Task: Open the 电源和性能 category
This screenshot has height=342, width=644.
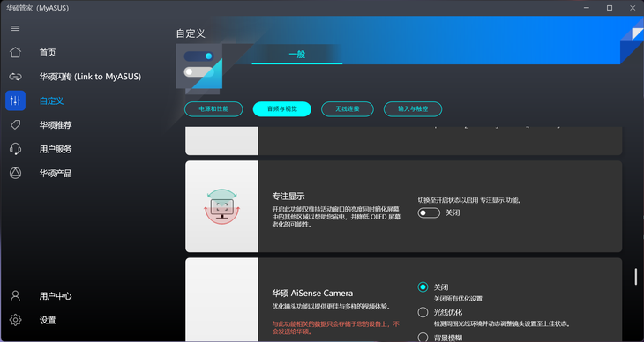Action: click(213, 109)
